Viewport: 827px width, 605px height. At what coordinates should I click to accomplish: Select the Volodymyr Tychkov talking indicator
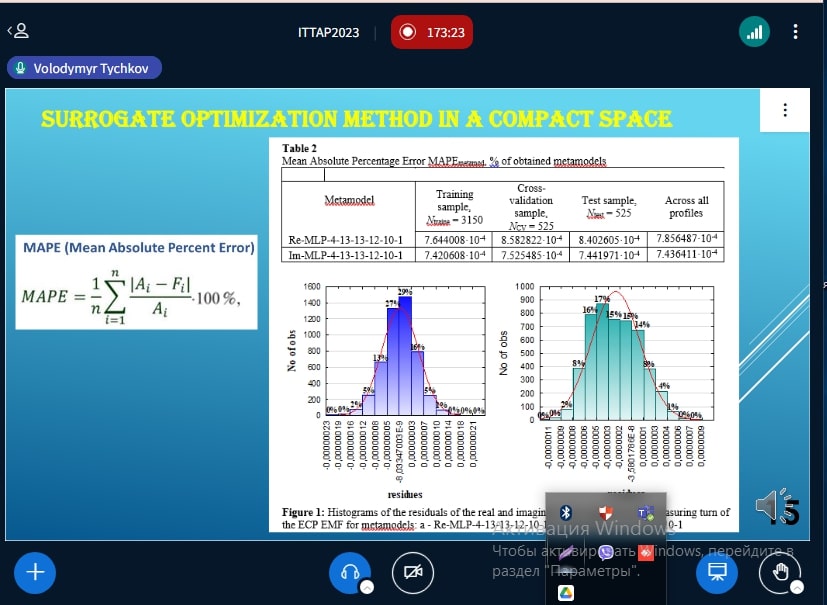click(84, 69)
